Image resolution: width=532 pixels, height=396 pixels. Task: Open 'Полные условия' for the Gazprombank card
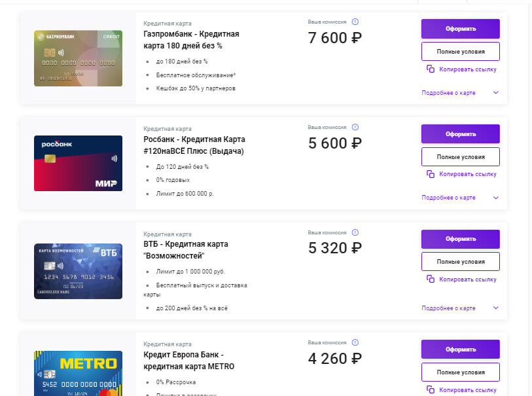tap(460, 51)
